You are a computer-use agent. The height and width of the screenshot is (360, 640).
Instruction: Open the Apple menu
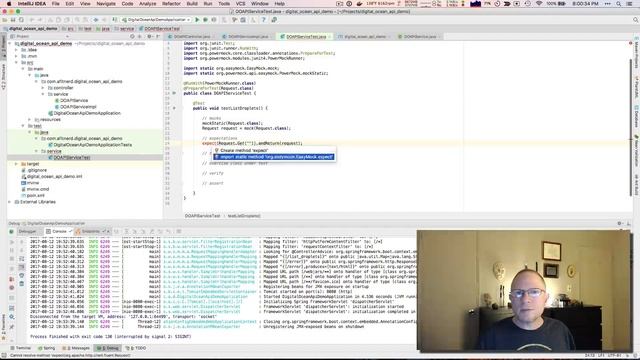click(x=9, y=4)
